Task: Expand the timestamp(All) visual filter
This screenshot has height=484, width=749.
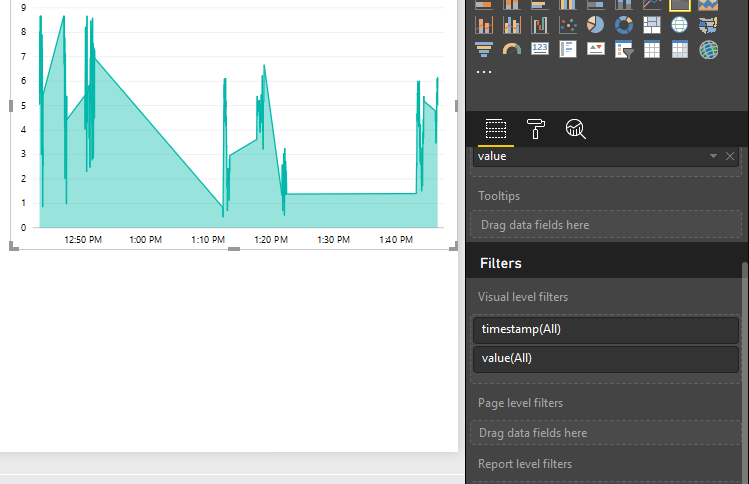Action: click(x=606, y=330)
